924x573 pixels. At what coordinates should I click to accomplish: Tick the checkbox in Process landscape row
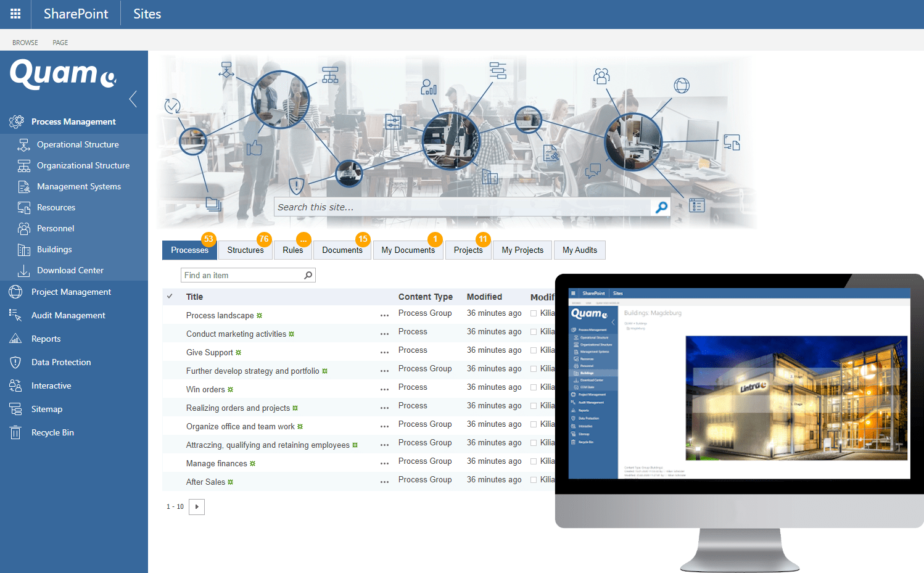(534, 313)
